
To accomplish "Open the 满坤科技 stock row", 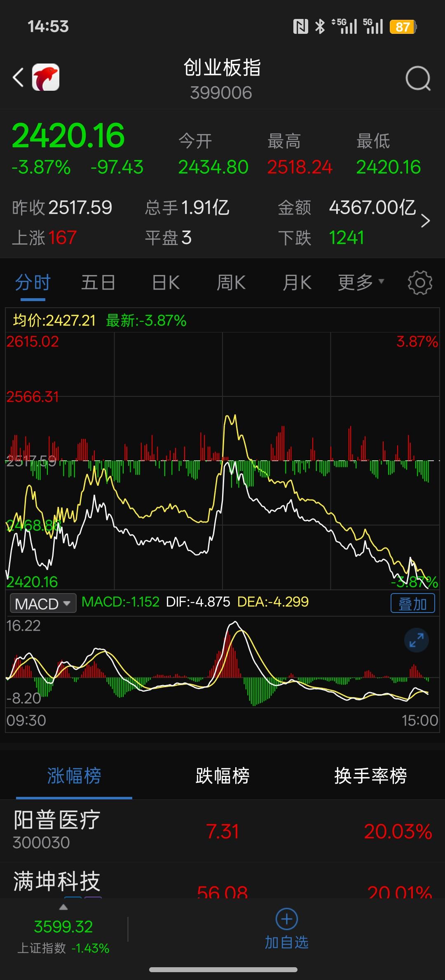I will coord(222,881).
